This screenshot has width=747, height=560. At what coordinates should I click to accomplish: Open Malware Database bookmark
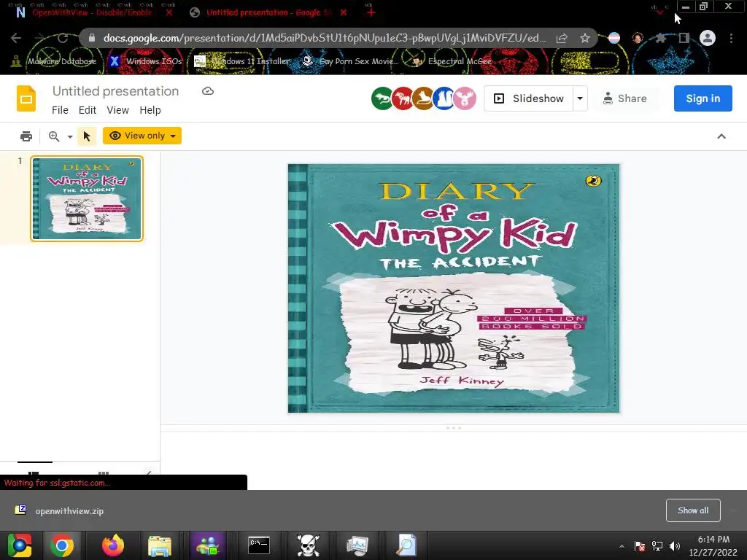(55, 61)
